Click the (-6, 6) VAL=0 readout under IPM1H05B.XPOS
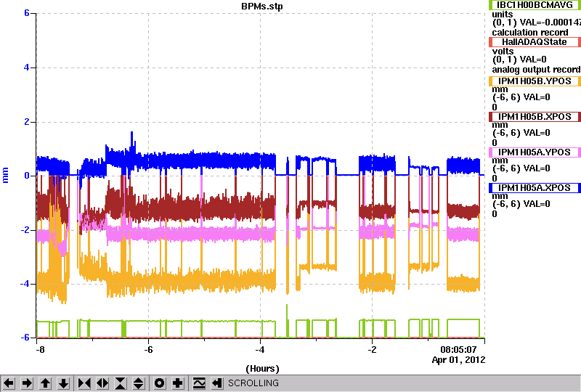The image size is (581, 392). [x=521, y=133]
